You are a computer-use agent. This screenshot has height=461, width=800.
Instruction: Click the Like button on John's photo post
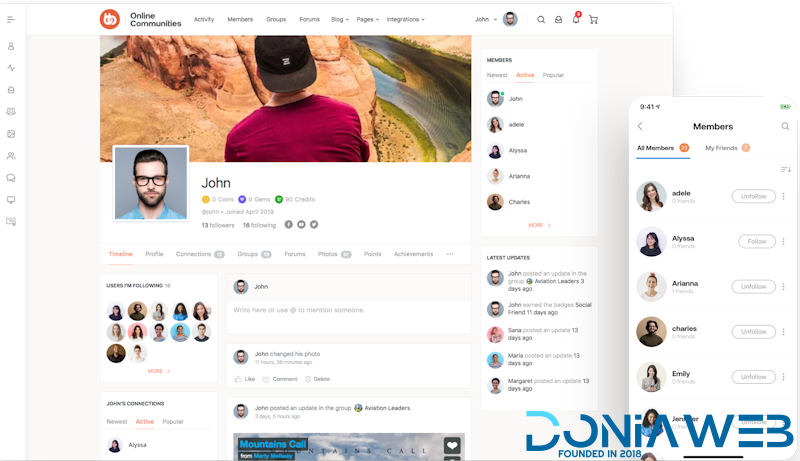[245, 379]
